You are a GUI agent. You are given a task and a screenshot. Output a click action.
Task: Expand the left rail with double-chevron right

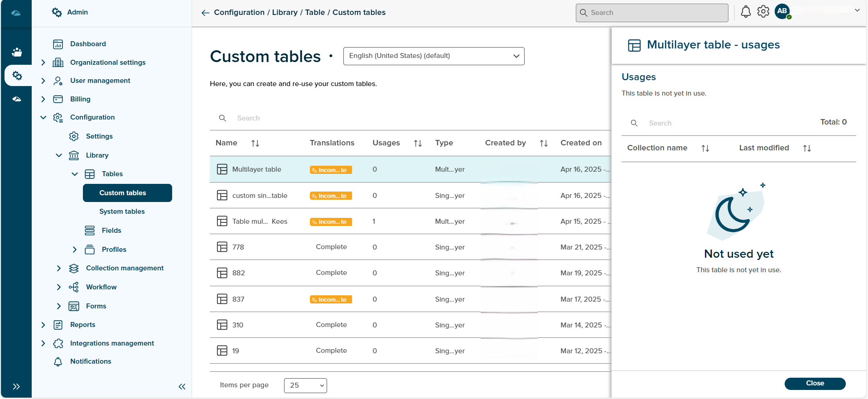point(16,386)
